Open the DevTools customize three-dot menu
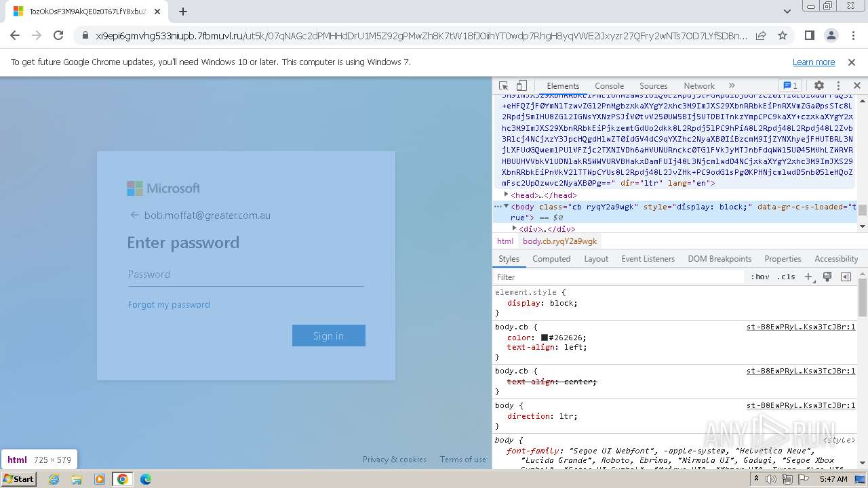This screenshot has width=868, height=488. point(838,86)
